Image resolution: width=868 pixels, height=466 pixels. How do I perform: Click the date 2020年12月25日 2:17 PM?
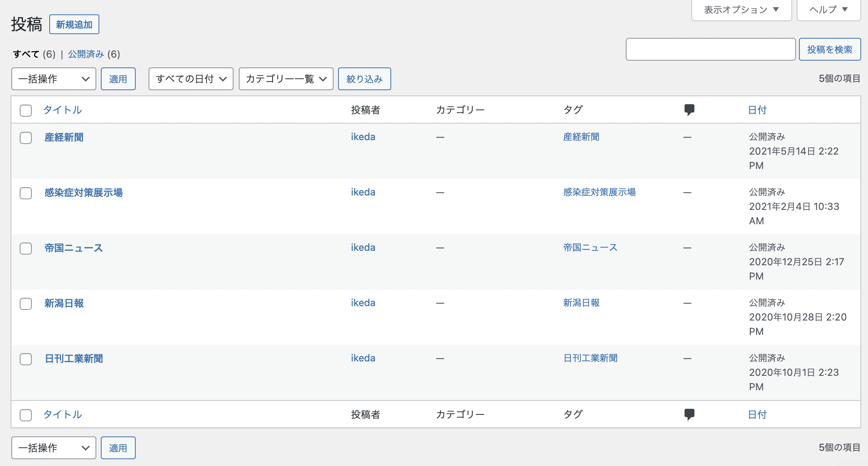click(797, 269)
